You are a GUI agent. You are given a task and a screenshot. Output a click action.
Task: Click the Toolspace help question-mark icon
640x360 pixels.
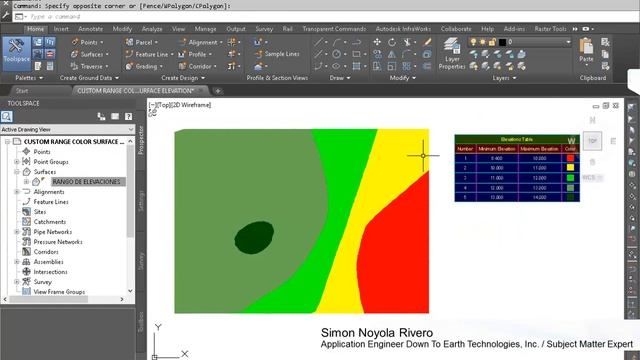[128, 117]
